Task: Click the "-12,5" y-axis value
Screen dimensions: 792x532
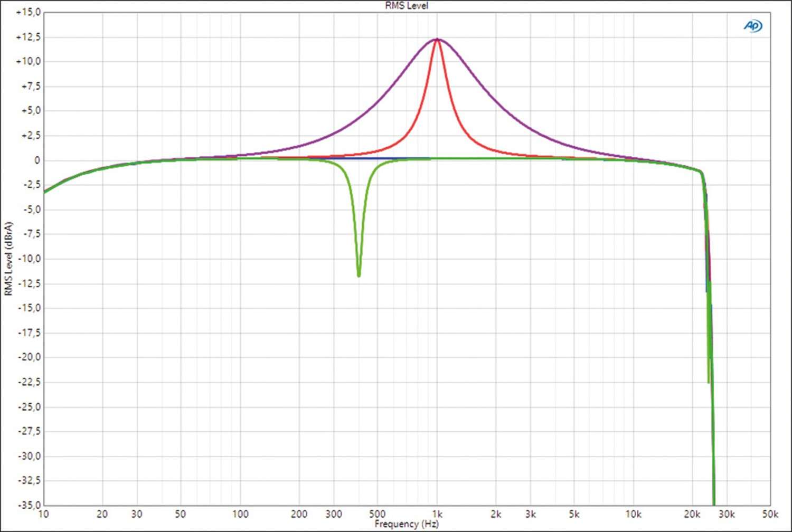Action: click(x=29, y=283)
